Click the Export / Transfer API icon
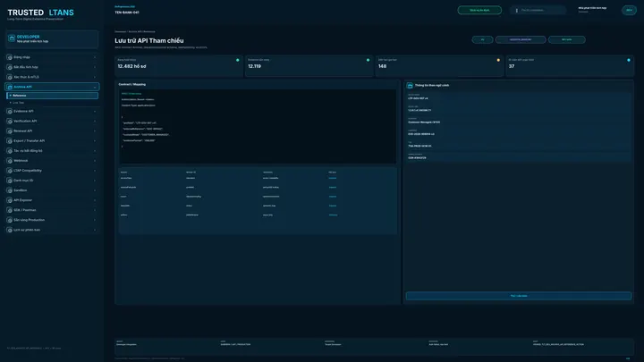This screenshot has height=362, width=644. [x=10, y=141]
